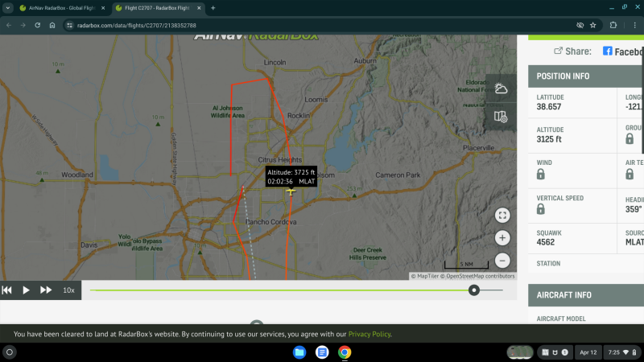Click the altitude tooltip on map
Viewport: 644px width, 362px height.
[291, 176]
